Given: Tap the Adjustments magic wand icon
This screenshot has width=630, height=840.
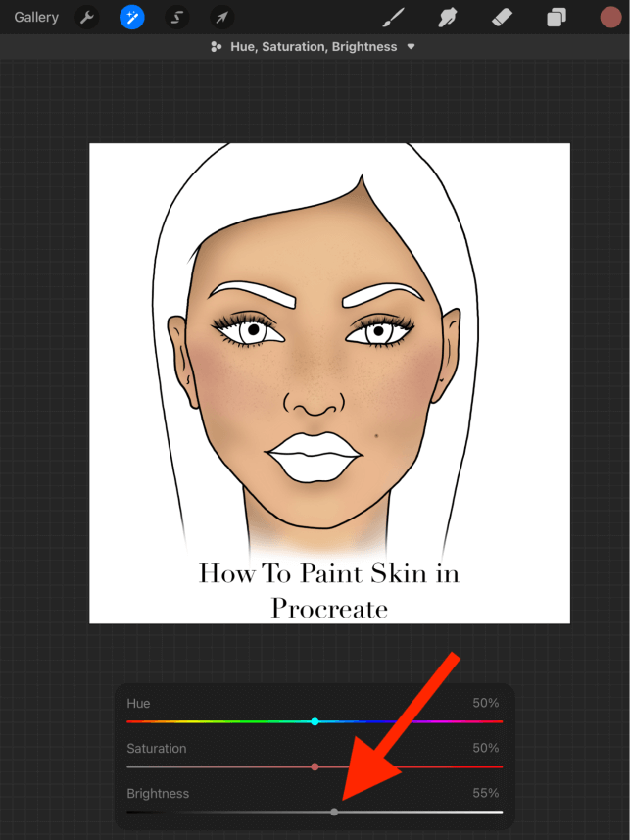Looking at the screenshot, I should pyautogui.click(x=131, y=17).
